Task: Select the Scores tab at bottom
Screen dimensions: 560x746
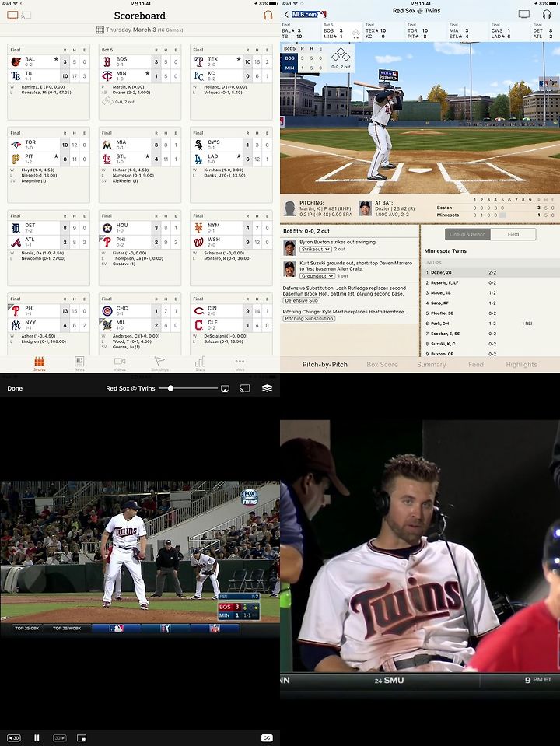Action: [40, 364]
